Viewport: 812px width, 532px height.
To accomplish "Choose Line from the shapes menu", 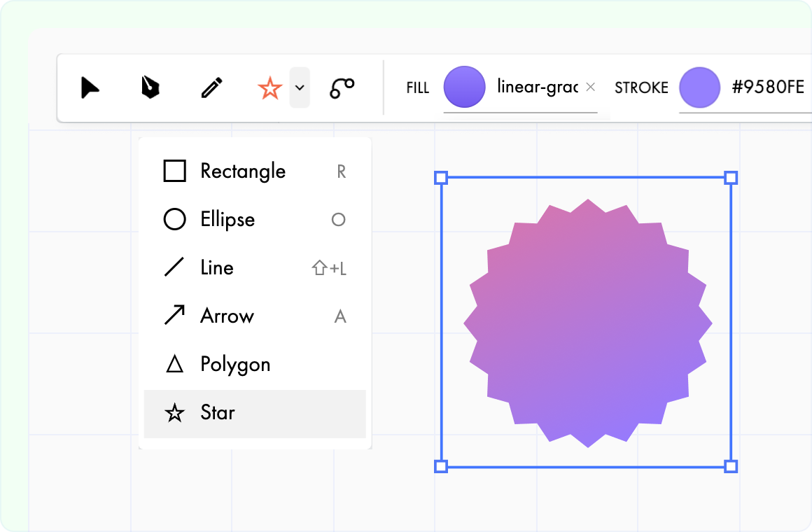I will (x=218, y=267).
